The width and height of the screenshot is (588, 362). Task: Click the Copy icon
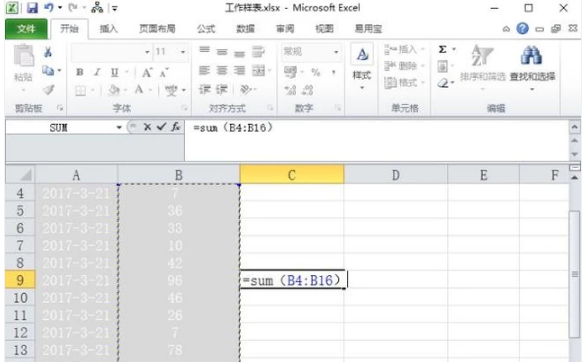pos(48,70)
